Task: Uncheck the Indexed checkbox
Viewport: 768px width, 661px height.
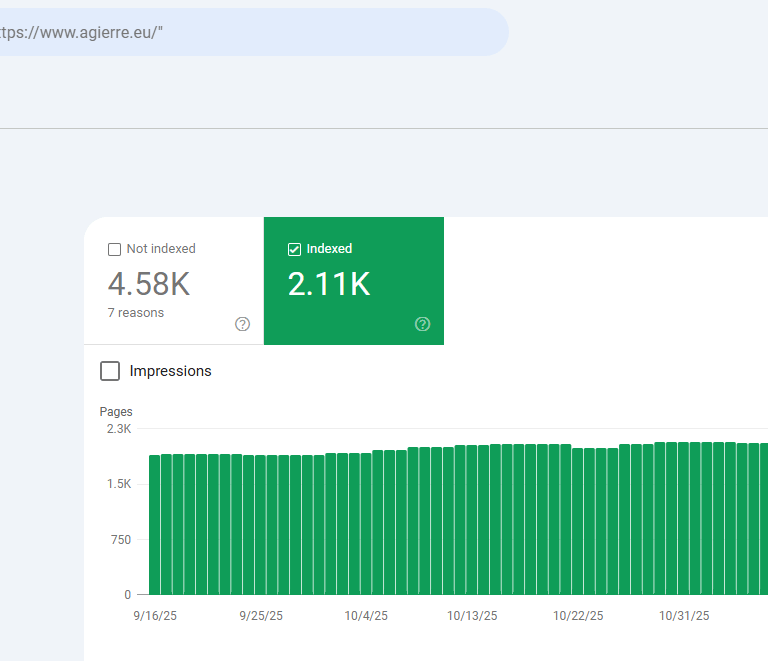Action: (x=294, y=249)
